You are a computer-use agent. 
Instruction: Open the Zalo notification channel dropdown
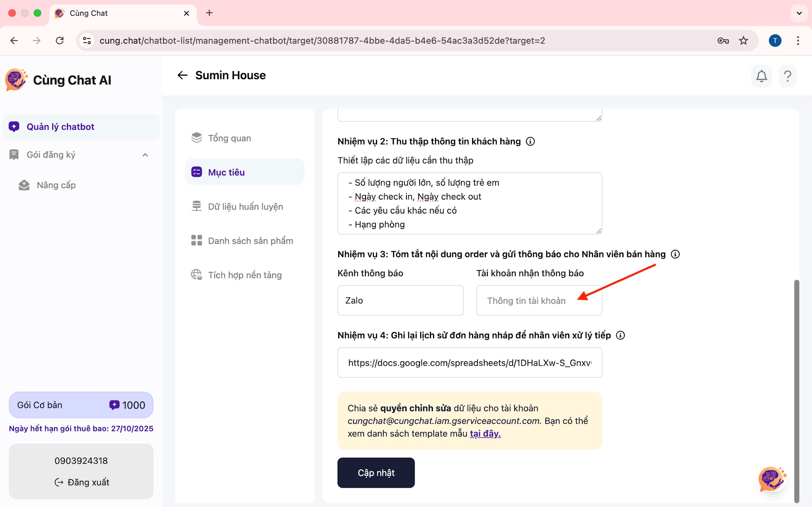tap(400, 301)
